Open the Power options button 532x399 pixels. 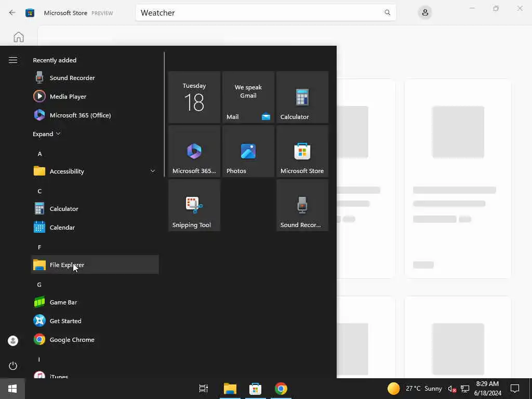coord(13,366)
